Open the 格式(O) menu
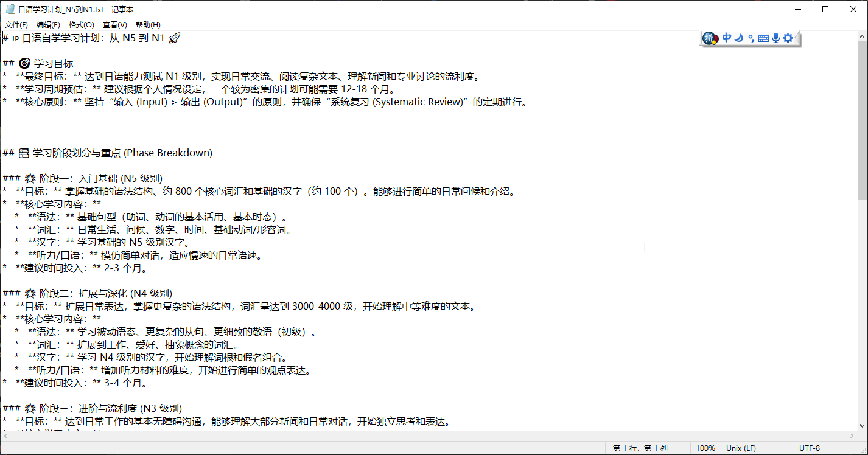Screen dimensions: 868x455 pos(82,25)
